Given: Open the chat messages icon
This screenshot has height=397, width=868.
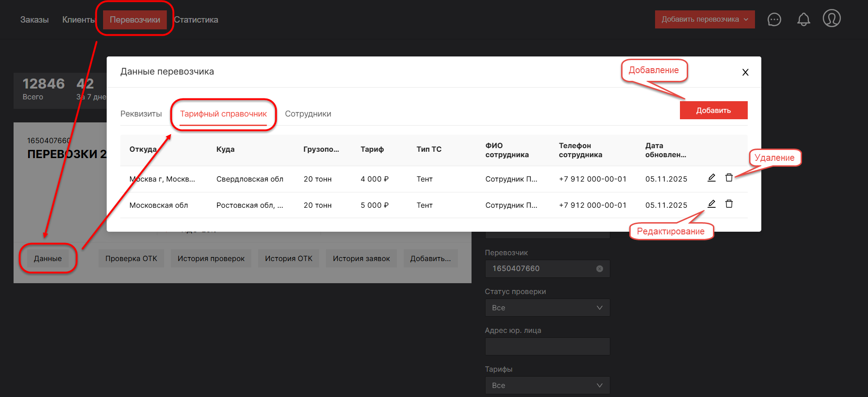Looking at the screenshot, I should click(x=774, y=19).
